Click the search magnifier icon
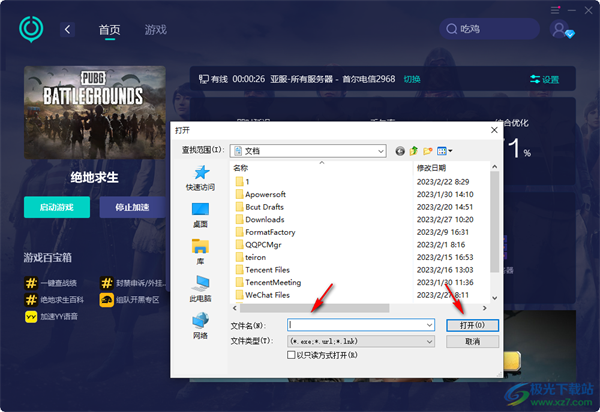Screen dimensions: 600x412 [x=452, y=29]
